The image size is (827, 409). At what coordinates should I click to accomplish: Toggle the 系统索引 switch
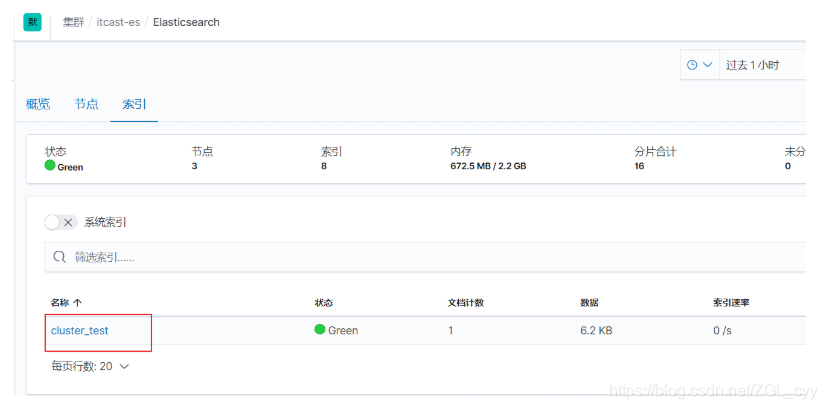click(x=61, y=223)
